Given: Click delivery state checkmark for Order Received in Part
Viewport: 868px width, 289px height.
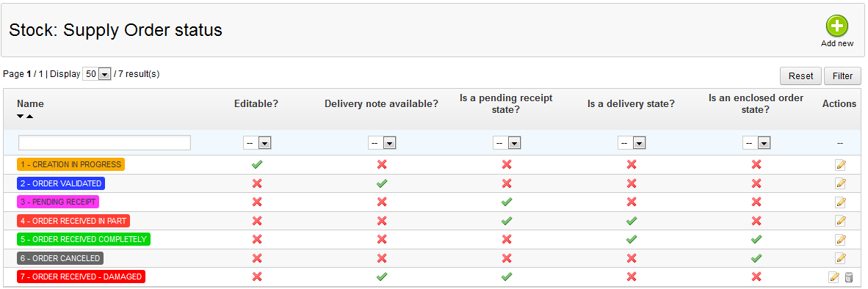Looking at the screenshot, I should coord(631,221).
